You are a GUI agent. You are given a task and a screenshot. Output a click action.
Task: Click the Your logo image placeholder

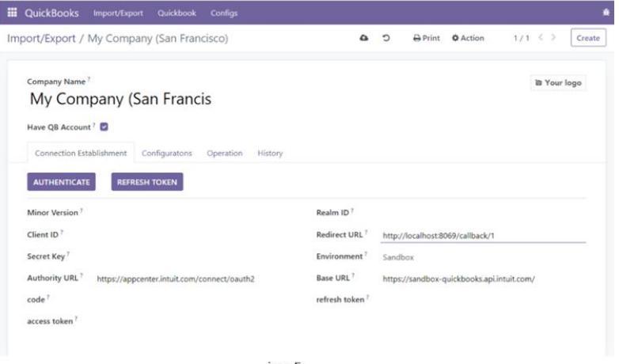pos(558,82)
